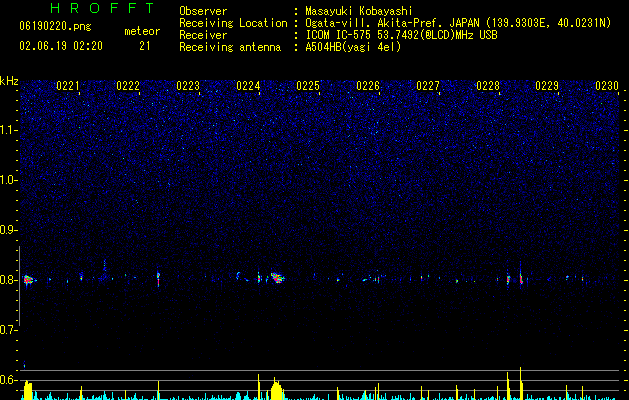This screenshot has width=629, height=400.
Task: Click the ICOM IC-575 53.7492 receiver text
Action: 401,35
